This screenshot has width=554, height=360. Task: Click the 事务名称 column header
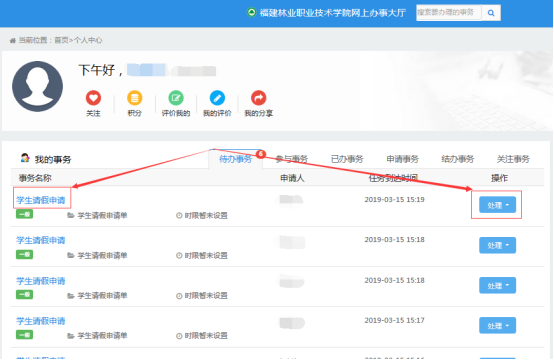click(x=35, y=178)
